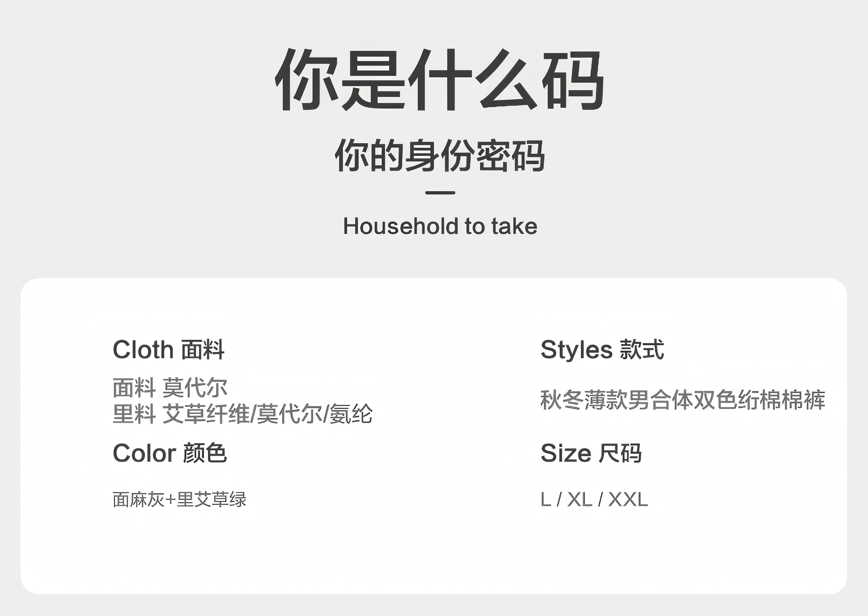Click the large heading 你是什么码
868x616 pixels.
(x=440, y=80)
